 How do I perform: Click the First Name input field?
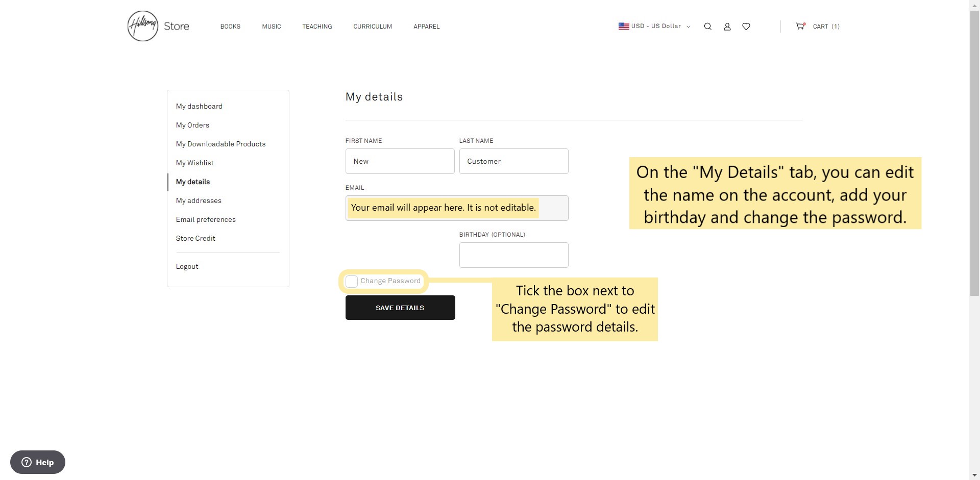(x=400, y=161)
